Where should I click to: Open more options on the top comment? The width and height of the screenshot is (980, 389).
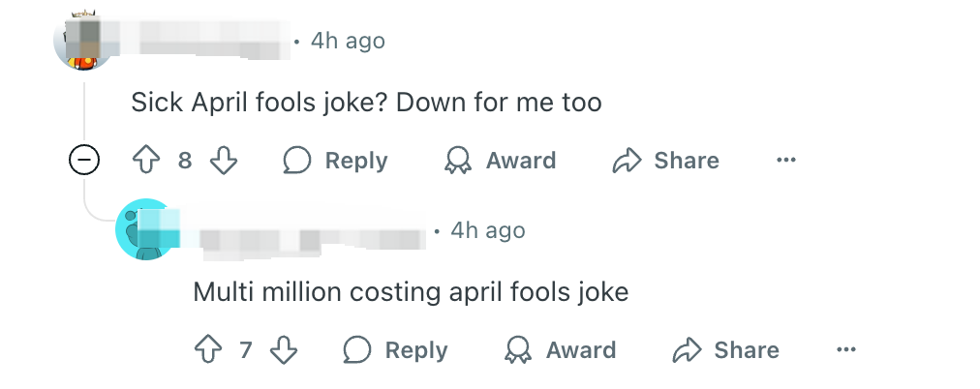(785, 161)
